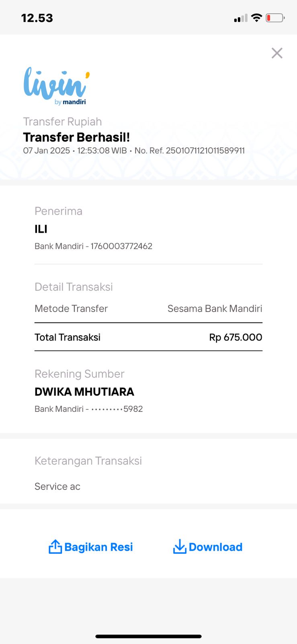Image resolution: width=297 pixels, height=644 pixels.
Task: Tap the Service ac transaction note
Action: [x=57, y=487]
